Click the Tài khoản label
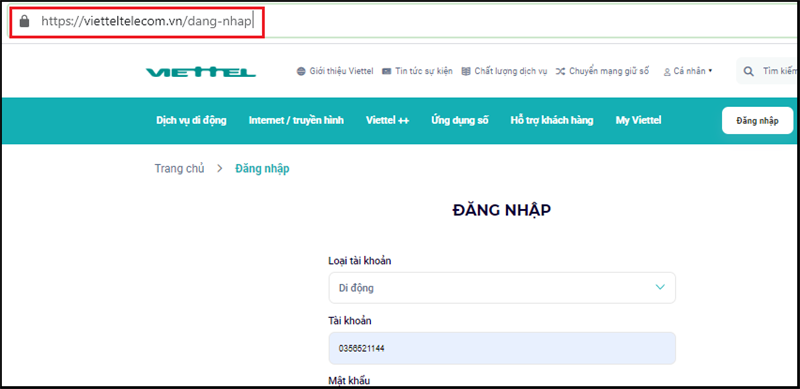The image size is (800, 389). 350,321
